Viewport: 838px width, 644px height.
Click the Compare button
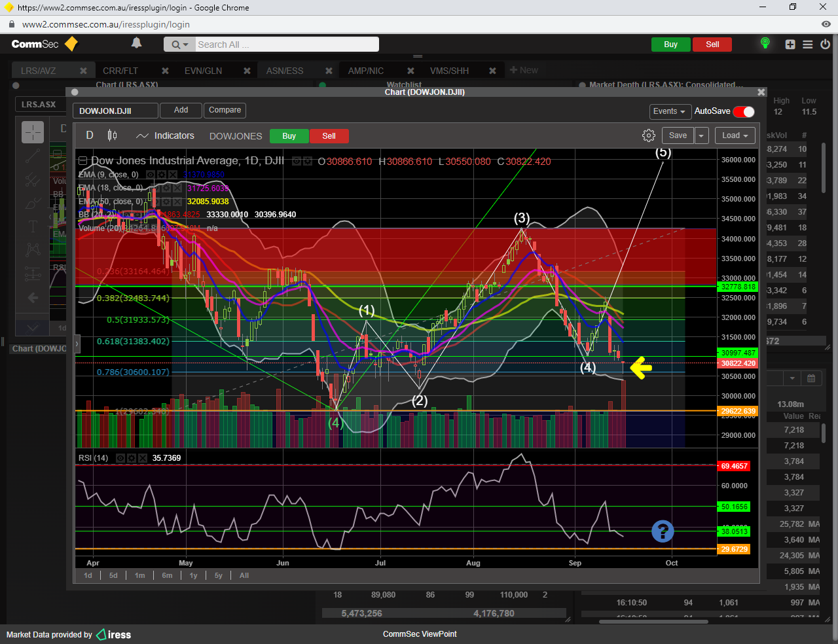(x=225, y=111)
